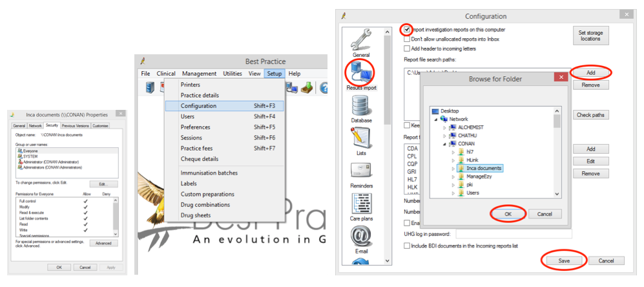The height and width of the screenshot is (287, 644).
Task: Click the permissions list scrollbar in Properties
Action: 116,217
